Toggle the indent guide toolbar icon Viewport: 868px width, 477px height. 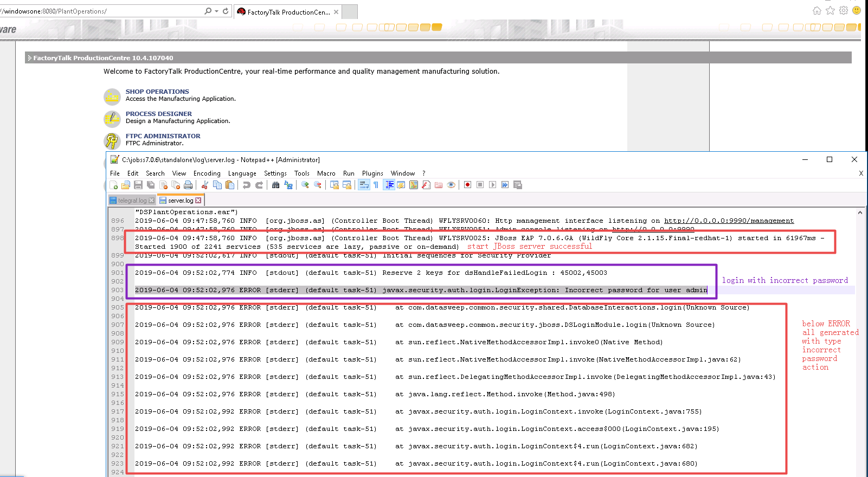click(389, 185)
